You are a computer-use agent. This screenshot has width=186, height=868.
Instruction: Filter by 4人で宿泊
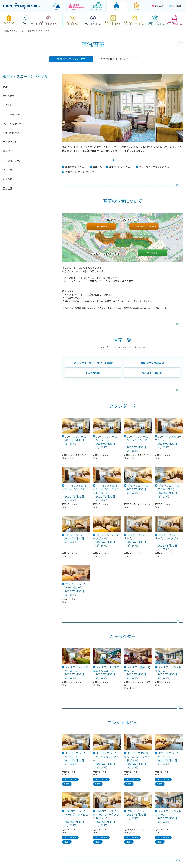point(93,373)
